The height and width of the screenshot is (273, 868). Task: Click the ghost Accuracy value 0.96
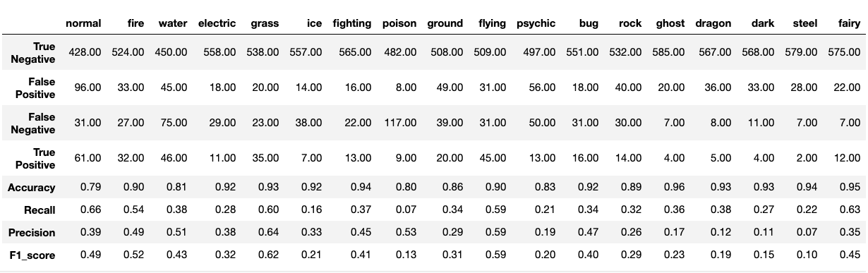point(674,188)
